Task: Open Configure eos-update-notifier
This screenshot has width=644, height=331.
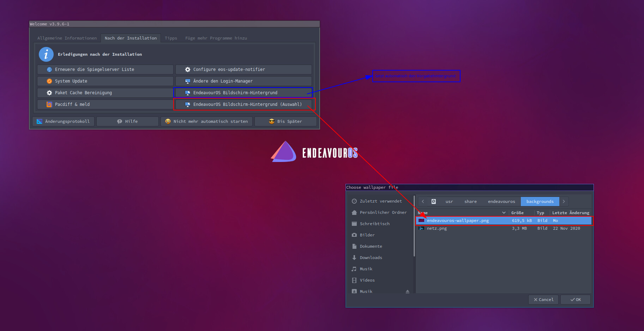Action: (243, 70)
